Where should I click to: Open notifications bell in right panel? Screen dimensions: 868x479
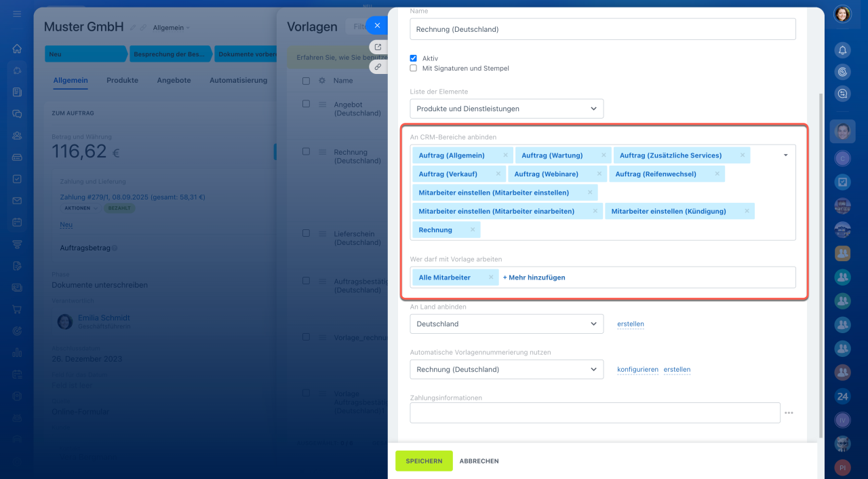coord(842,50)
